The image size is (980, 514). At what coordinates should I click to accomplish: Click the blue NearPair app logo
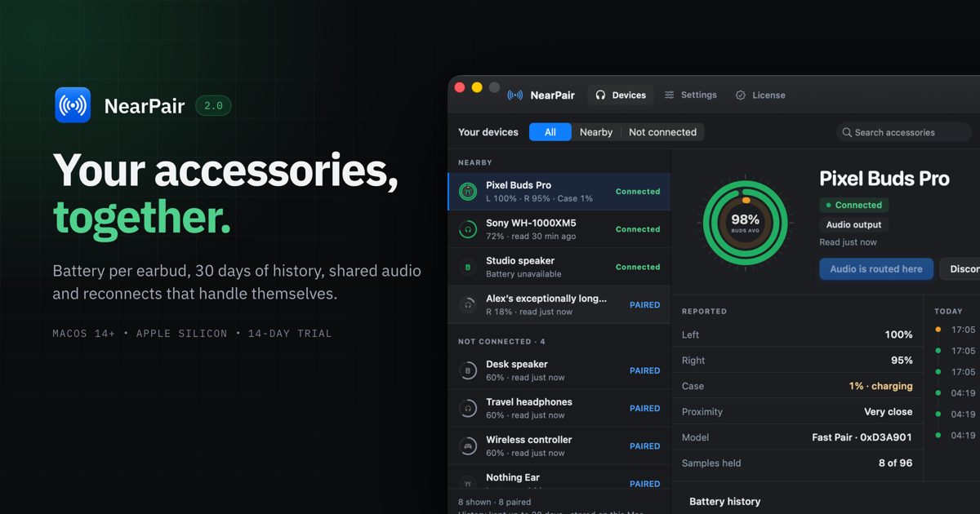pos(73,105)
